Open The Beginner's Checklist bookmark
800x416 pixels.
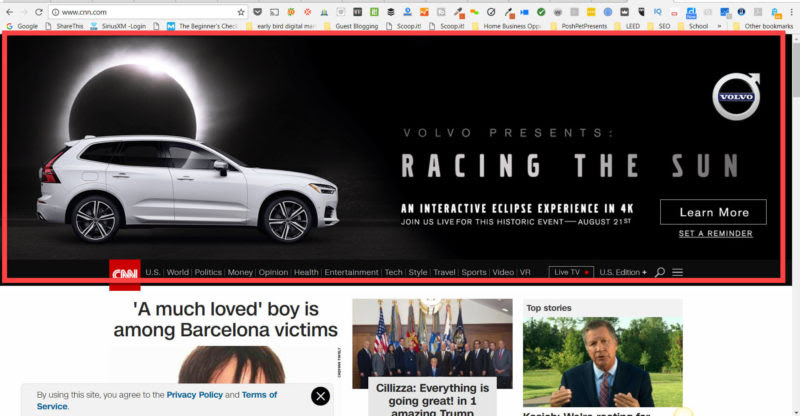click(x=203, y=26)
